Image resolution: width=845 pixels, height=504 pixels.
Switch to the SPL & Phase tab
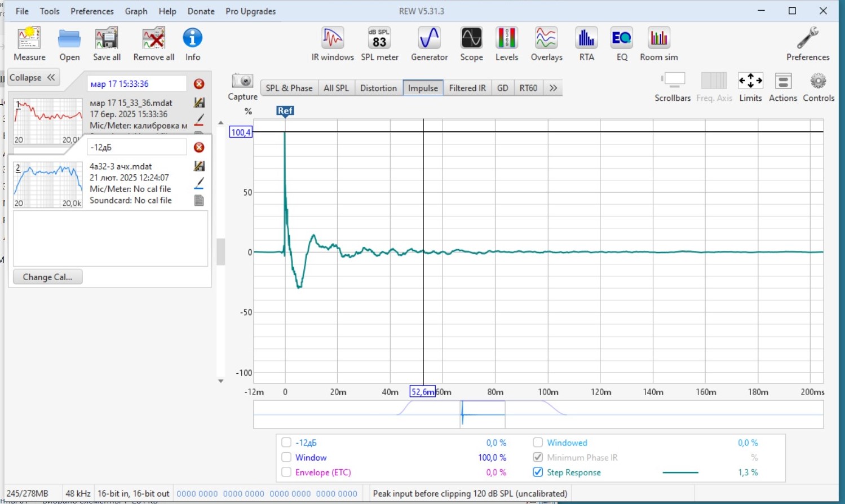[x=289, y=88]
